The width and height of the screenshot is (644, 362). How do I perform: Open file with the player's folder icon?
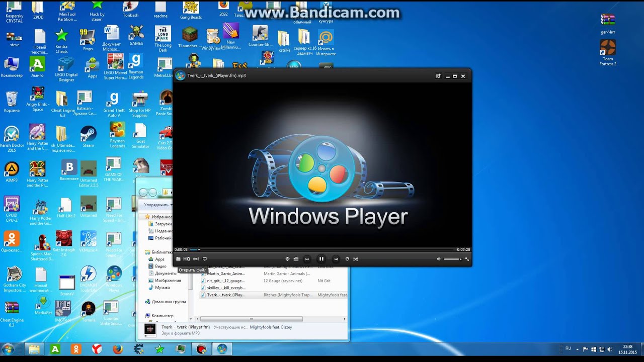tap(178, 259)
